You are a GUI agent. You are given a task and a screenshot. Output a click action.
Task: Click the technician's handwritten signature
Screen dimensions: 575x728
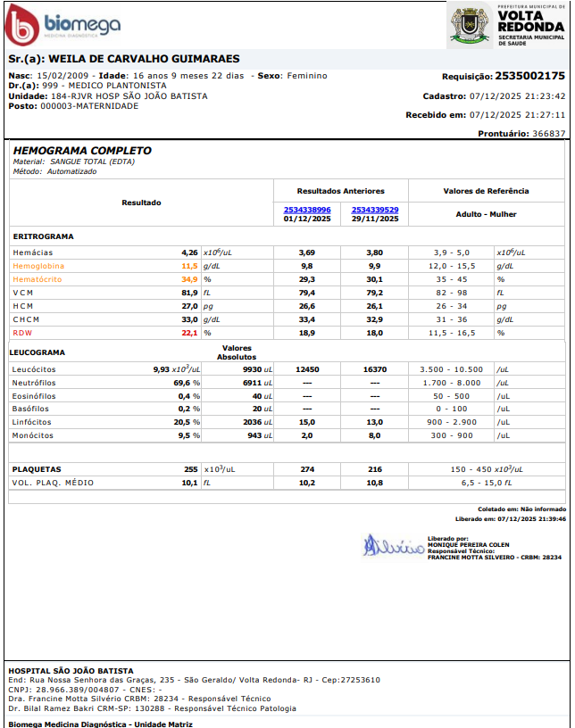pyautogui.click(x=391, y=545)
